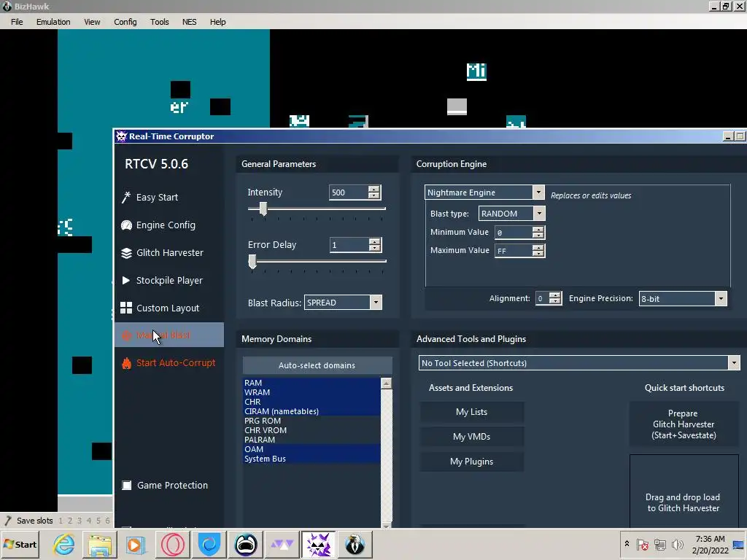This screenshot has width=747, height=560.
Task: Open Internet Explorer from the taskbar
Action: pos(64,544)
